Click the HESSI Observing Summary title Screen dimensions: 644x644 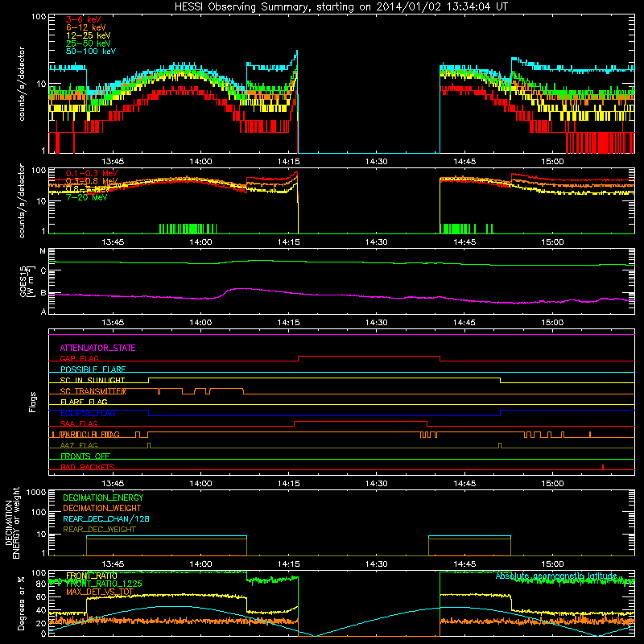[341, 7]
